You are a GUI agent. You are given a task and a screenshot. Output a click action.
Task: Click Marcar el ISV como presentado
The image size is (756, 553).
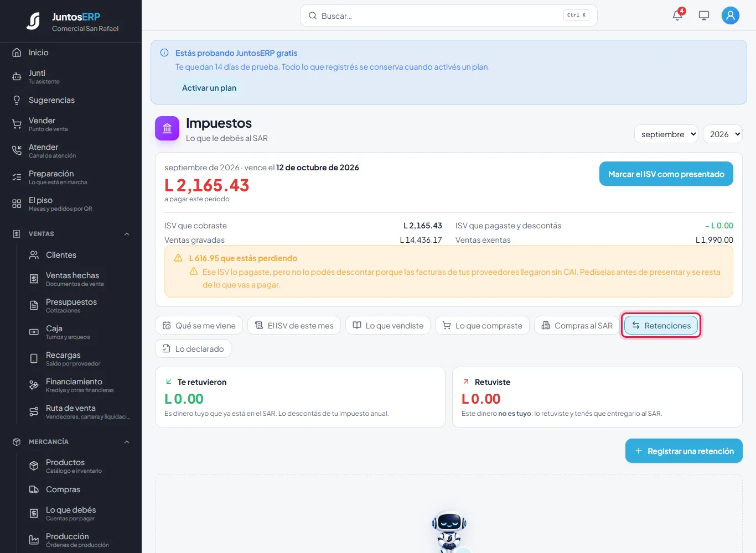666,174
